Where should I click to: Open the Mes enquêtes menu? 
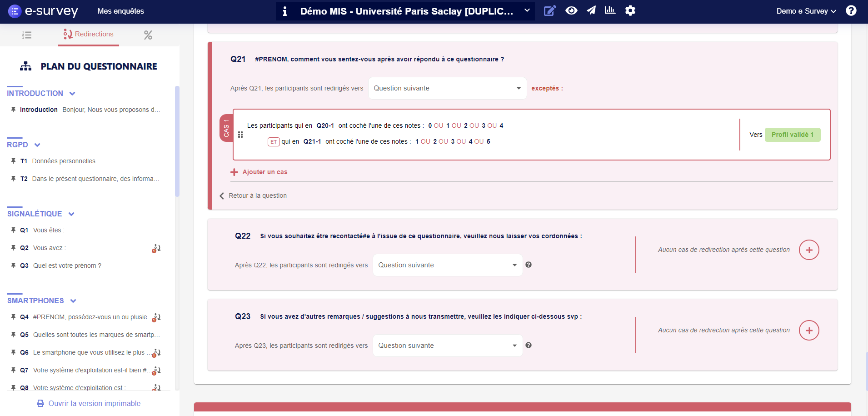pyautogui.click(x=120, y=11)
